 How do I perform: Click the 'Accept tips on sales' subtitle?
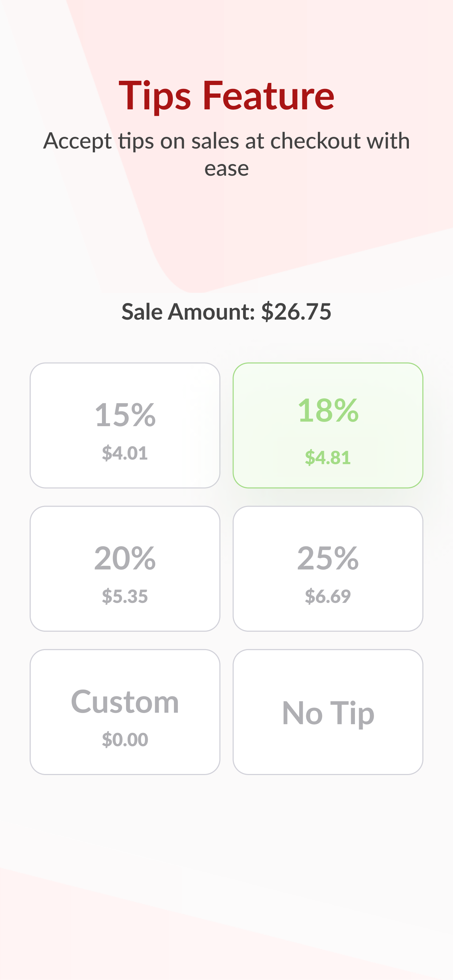(226, 154)
